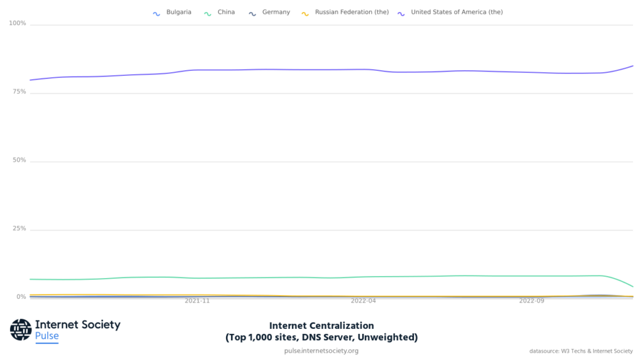
Task: Click the 75% y-axis label
Action: pyautogui.click(x=18, y=92)
